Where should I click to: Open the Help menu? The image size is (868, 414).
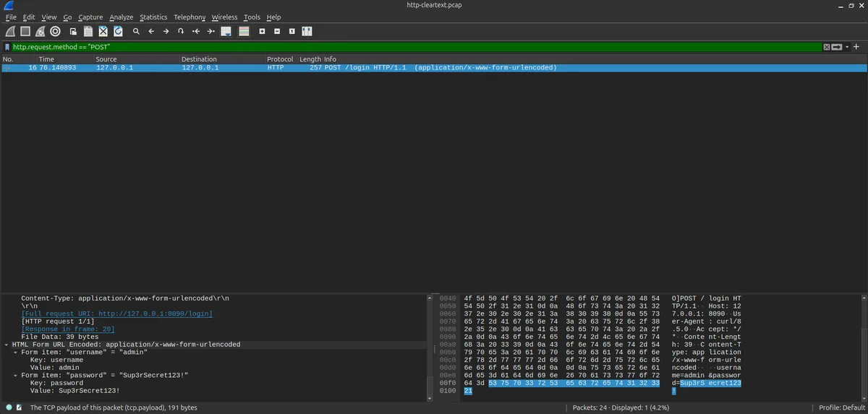(273, 17)
